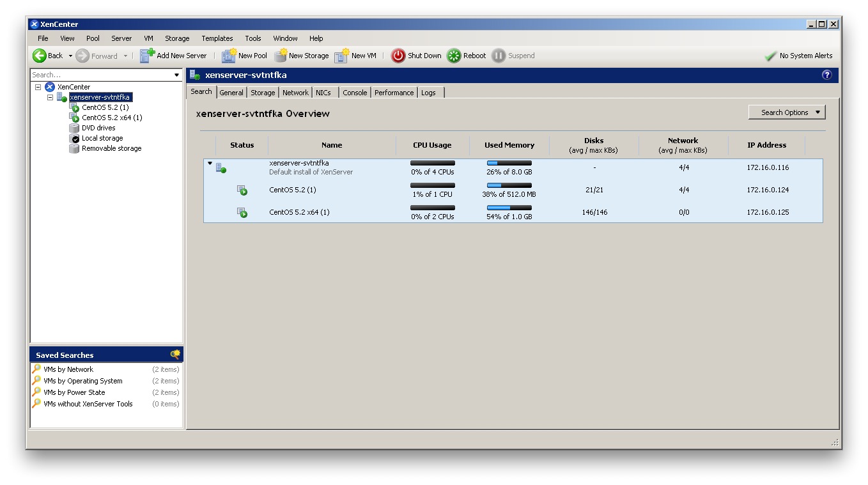The width and height of the screenshot is (868, 485).
Task: Open the Templates menu
Action: [x=217, y=38]
